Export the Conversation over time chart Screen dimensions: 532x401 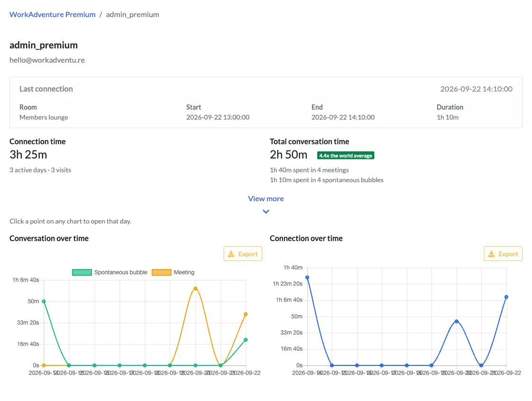[x=243, y=253]
